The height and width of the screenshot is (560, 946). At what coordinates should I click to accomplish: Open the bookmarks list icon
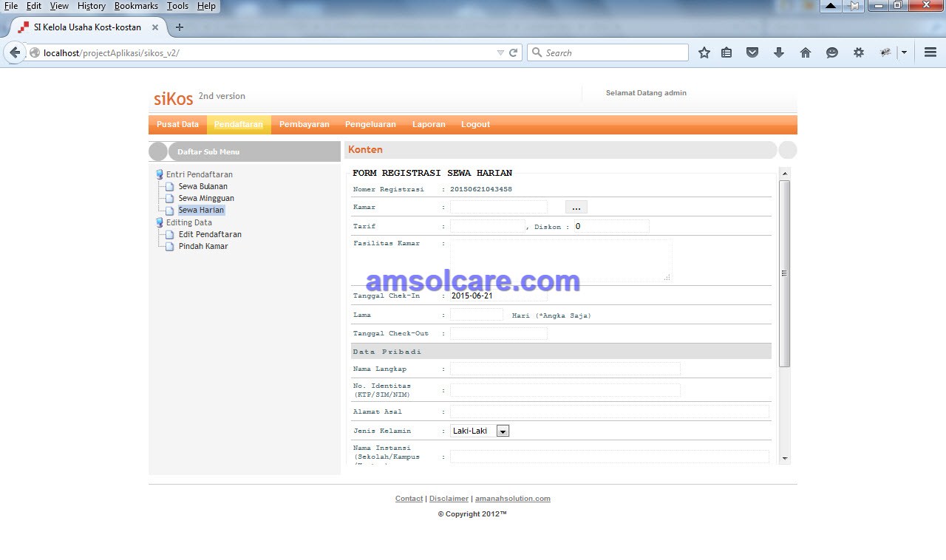(726, 52)
